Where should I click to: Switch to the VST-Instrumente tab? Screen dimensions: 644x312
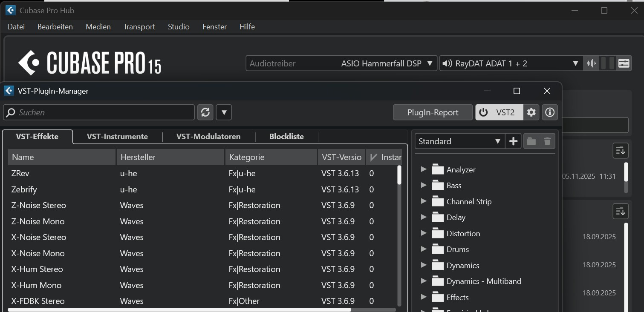point(117,137)
